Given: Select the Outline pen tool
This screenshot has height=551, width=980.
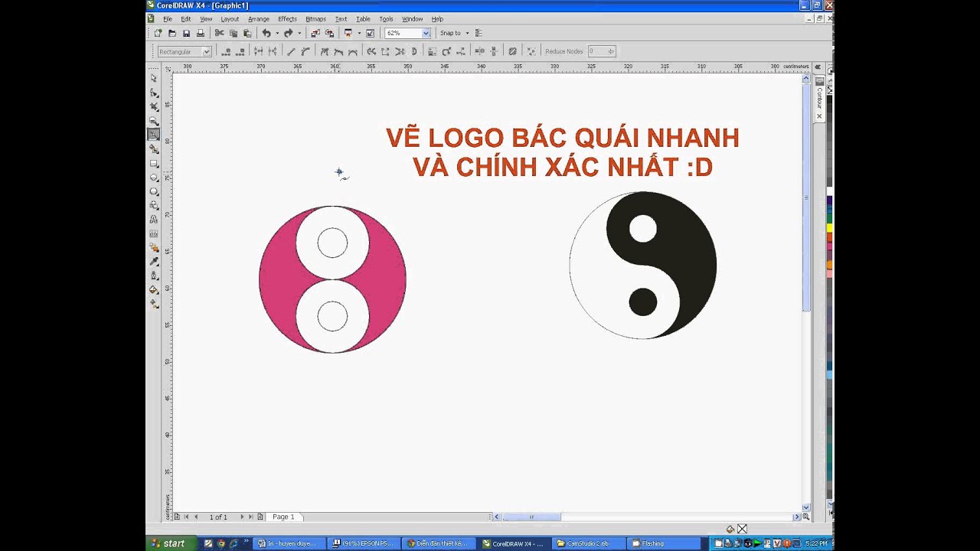Looking at the screenshot, I should point(154,275).
